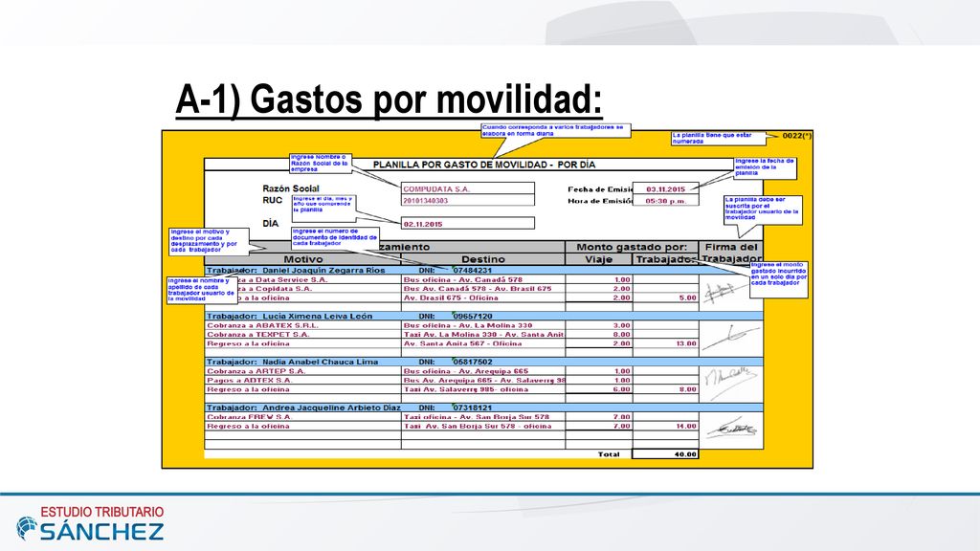Click Lucía Leiva's signature
The width and height of the screenshot is (980, 551).
tap(728, 338)
